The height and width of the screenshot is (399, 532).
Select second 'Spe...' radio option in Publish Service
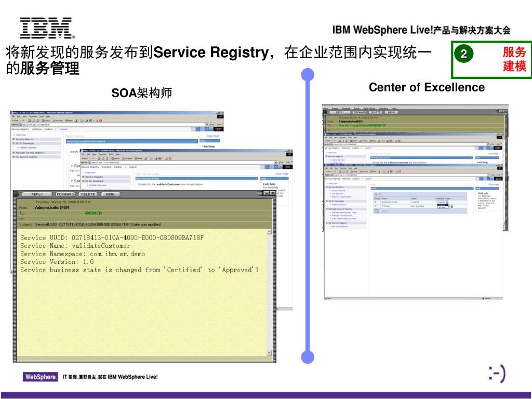click(x=72, y=181)
